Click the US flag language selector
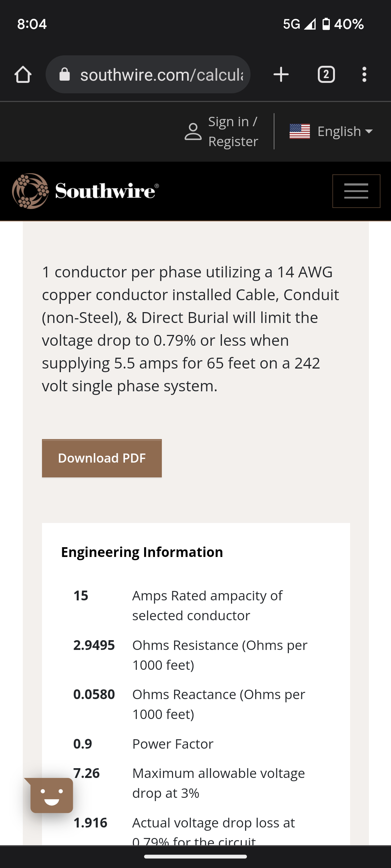 click(x=300, y=131)
